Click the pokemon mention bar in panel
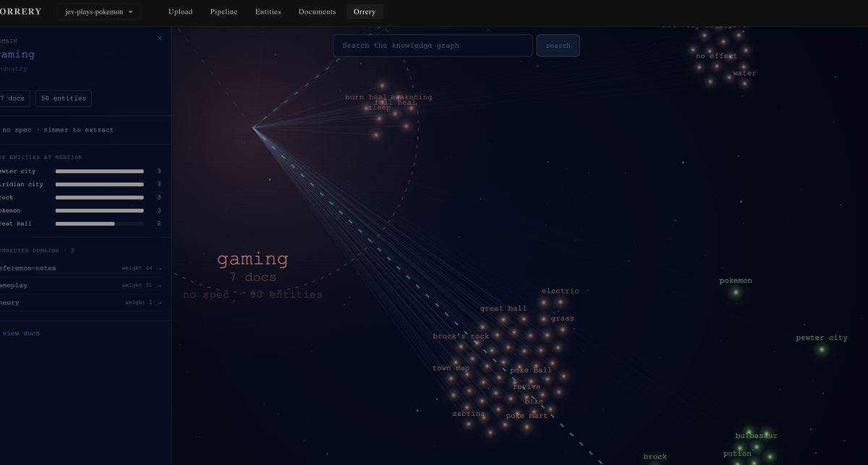Screen dimensions: 868x465 (x=99, y=210)
